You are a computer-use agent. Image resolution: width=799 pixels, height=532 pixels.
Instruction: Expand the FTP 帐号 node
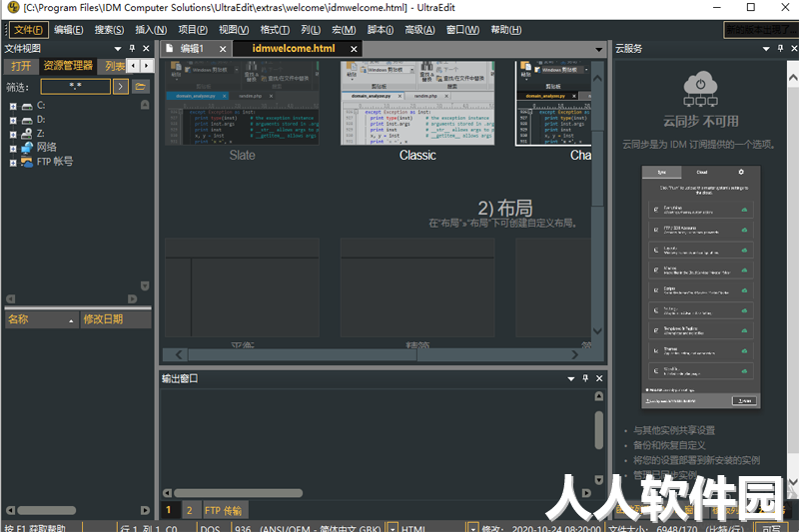[x=13, y=163]
